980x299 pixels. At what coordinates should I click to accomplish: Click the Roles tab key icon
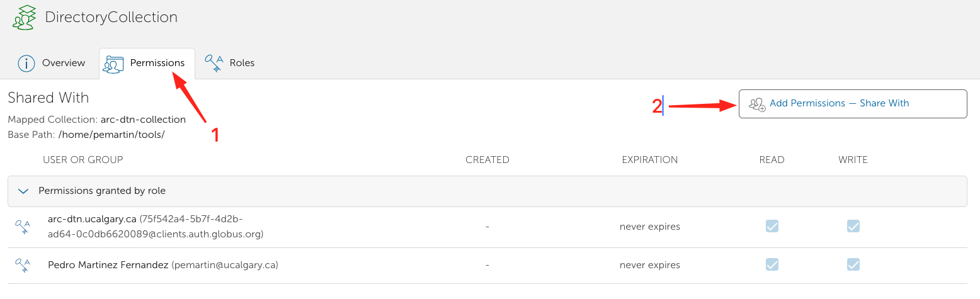click(x=214, y=64)
